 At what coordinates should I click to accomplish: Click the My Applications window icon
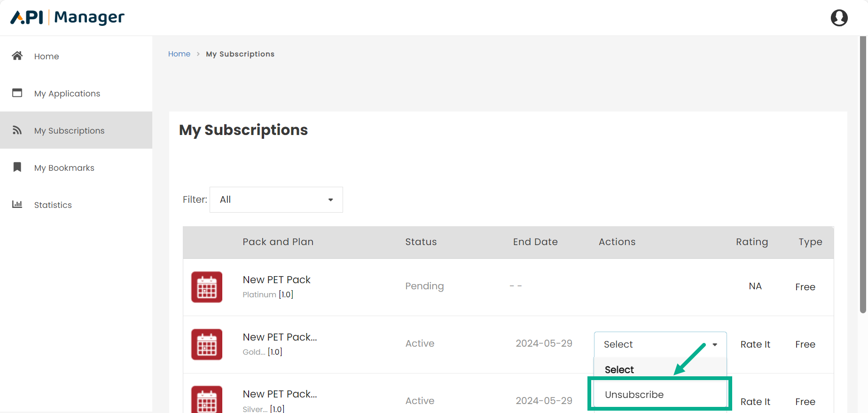[x=17, y=93]
